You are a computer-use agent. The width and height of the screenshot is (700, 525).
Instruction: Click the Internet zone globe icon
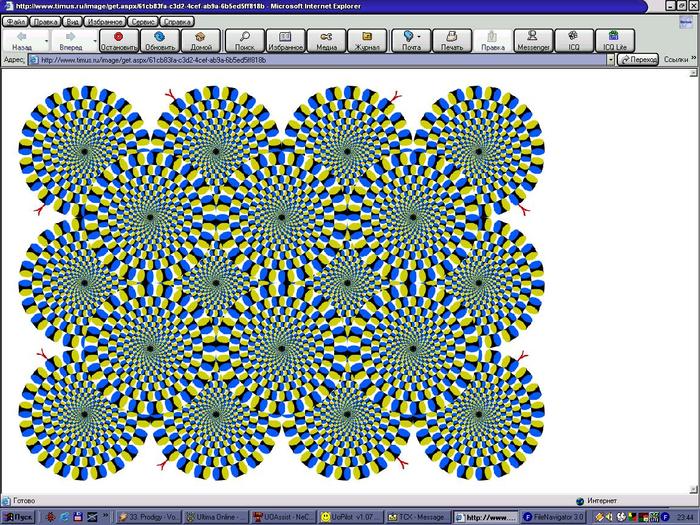[579, 501]
